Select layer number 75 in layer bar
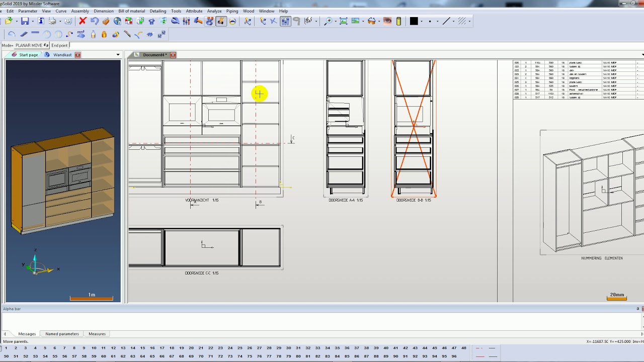 pos(250,356)
